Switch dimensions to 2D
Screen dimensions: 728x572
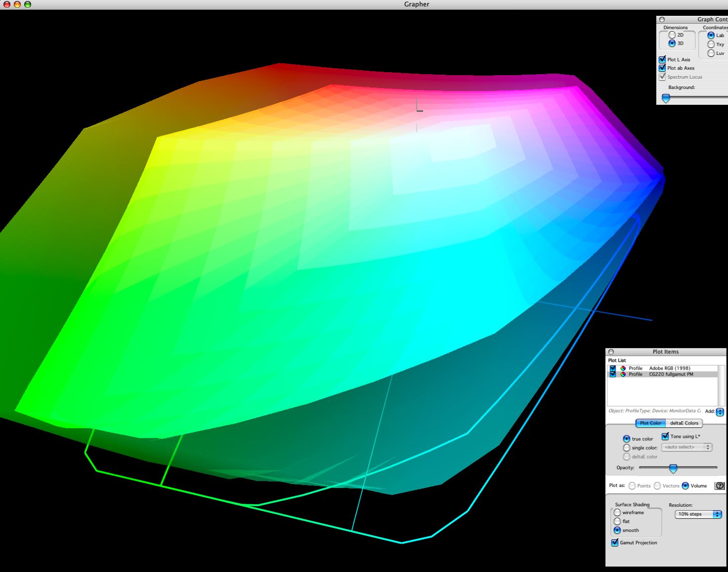click(x=672, y=35)
